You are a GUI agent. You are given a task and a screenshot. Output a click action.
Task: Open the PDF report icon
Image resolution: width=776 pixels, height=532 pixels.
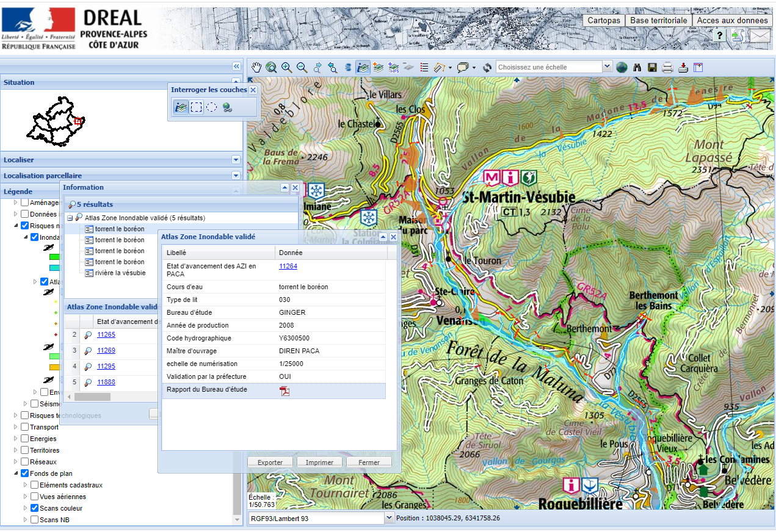[x=284, y=391]
